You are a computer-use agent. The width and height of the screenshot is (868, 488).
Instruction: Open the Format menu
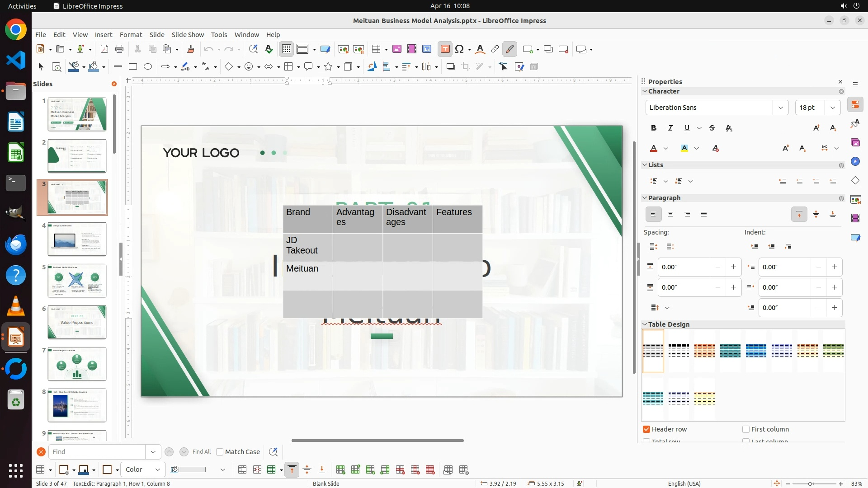point(131,34)
